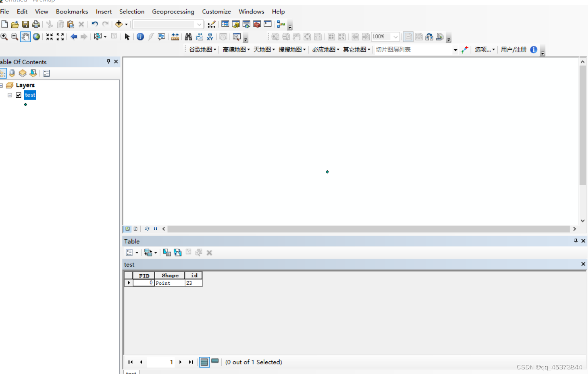Select the Zoom In tool
The image size is (588, 374).
coord(4,37)
